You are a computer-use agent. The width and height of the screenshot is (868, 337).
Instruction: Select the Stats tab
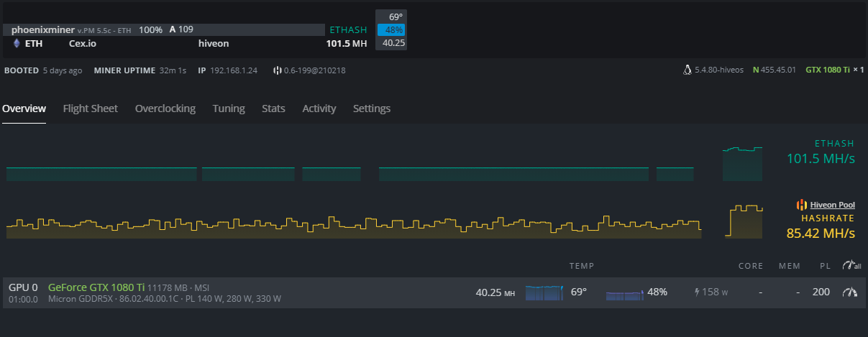coord(273,109)
